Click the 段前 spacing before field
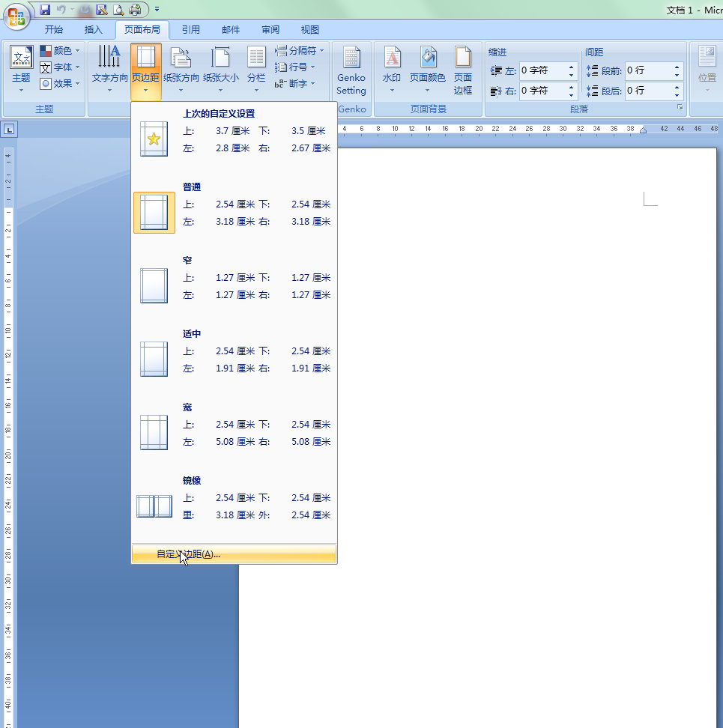 (648, 70)
